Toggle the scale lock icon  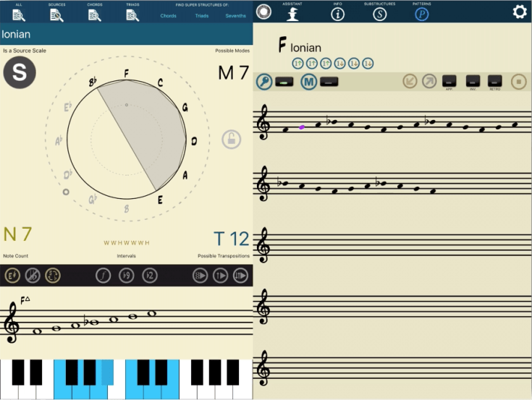(x=231, y=139)
